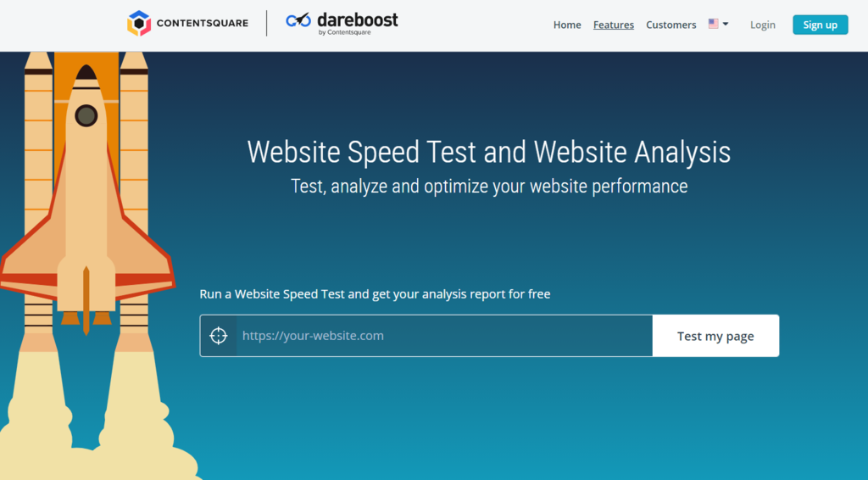Click the Website Speed Test and Website Analysis heading
The image size is (868, 480).
pos(489,152)
